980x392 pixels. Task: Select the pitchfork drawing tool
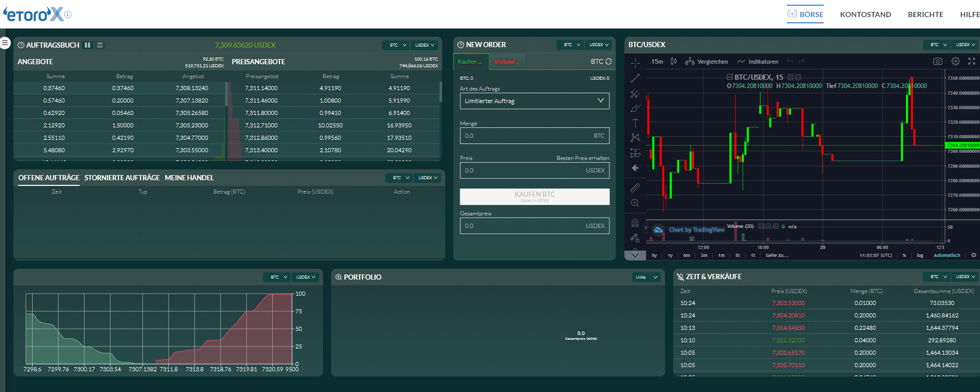[x=635, y=93]
